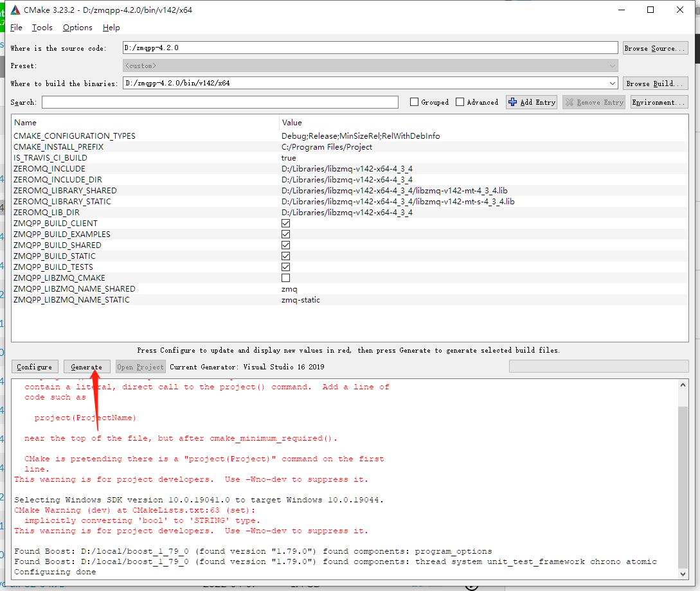The height and width of the screenshot is (591, 700).
Task: Click the Configure button
Action: click(x=34, y=367)
